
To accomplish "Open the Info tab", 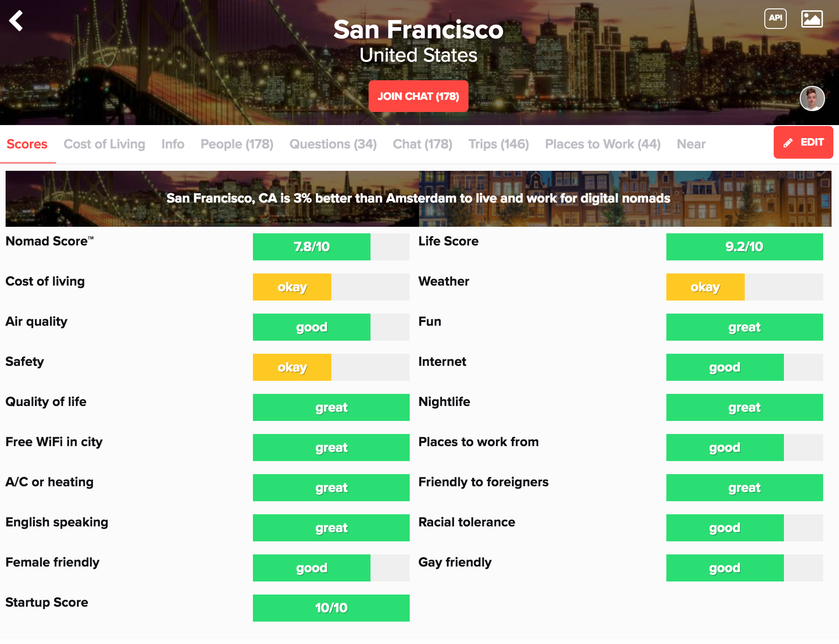I will (x=173, y=144).
